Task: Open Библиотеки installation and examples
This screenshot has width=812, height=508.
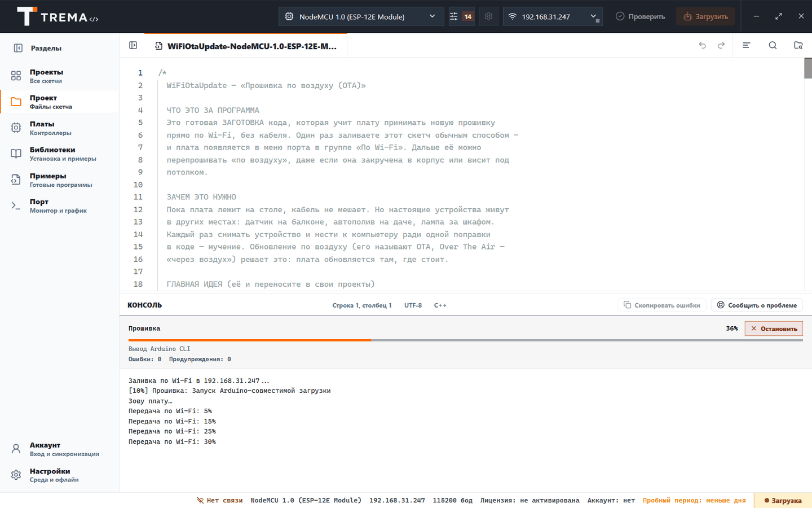Action: pyautogui.click(x=59, y=154)
